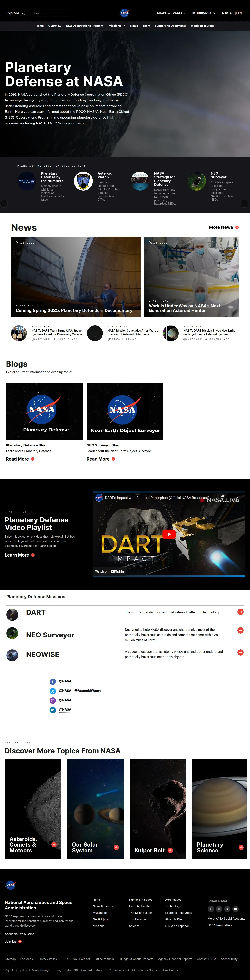The image size is (250, 980).
Task: Click the NASA logo in the footer
Action: pos(11,885)
